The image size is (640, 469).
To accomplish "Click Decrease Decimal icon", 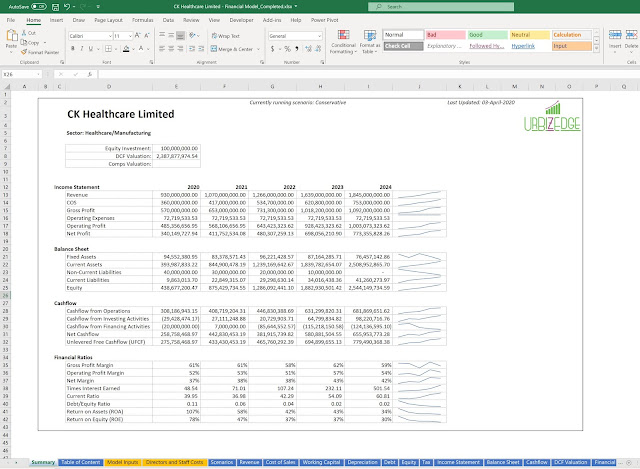I will [x=318, y=49].
